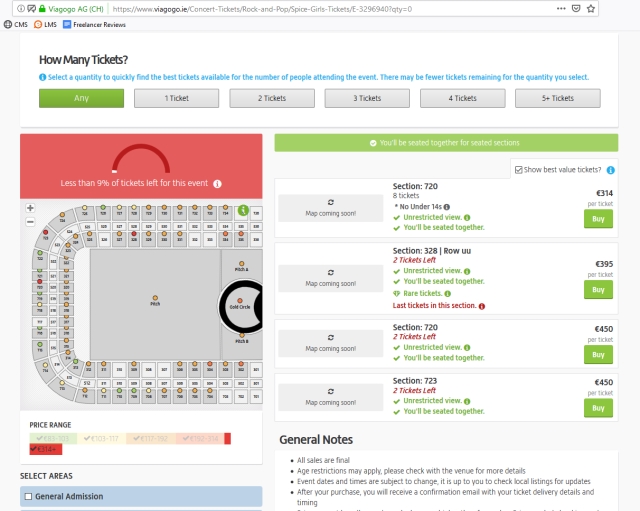Open the green map info icon
Image resolution: width=640 pixels, height=511 pixels.
243,210
